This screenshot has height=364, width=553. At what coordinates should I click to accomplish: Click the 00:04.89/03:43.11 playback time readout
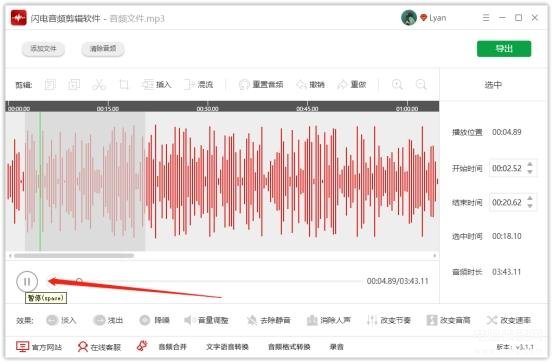coord(397,281)
